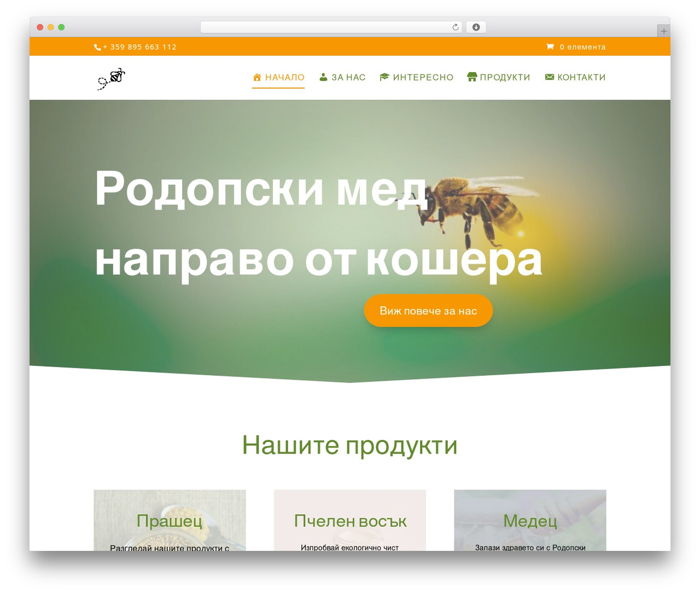This screenshot has height=593, width=700.
Task: Reload the page with the refresh icon
Action: [x=456, y=27]
